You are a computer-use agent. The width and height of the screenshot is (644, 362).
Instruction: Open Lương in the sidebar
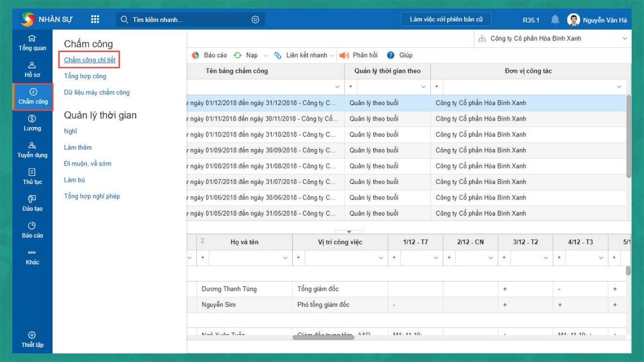(32, 123)
